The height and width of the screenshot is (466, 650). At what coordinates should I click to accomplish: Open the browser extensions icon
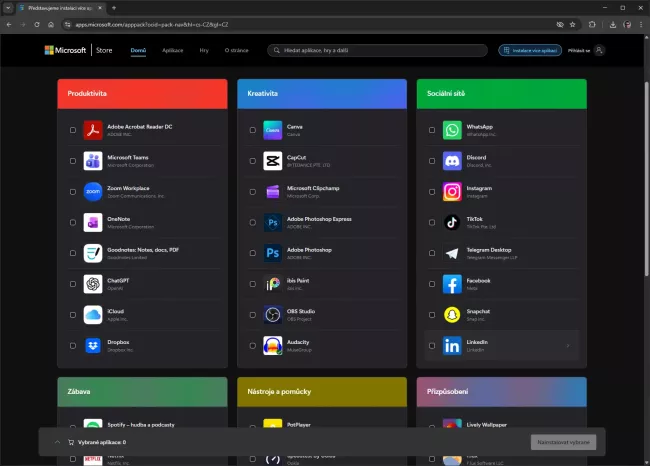pyautogui.click(x=592, y=24)
